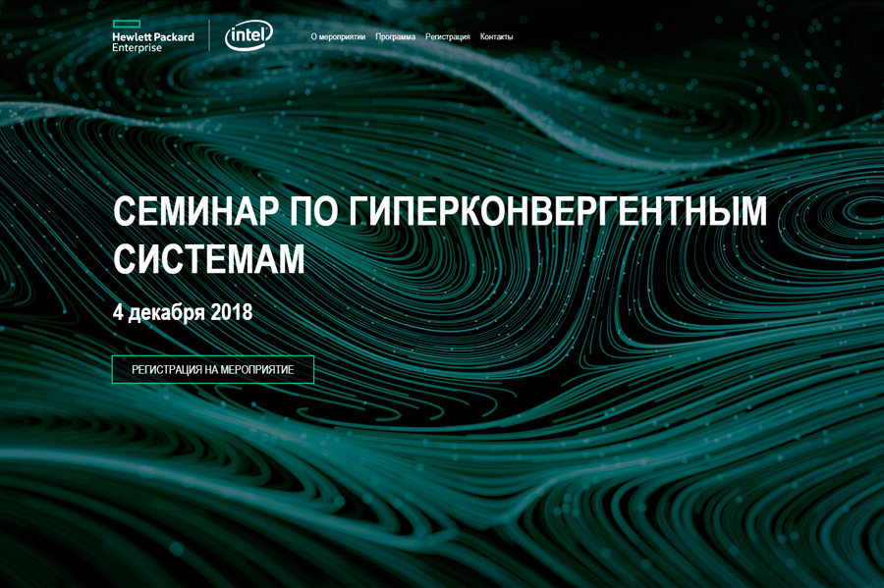Go to the 'Программа' section
The height and width of the screenshot is (588, 884).
pos(395,37)
